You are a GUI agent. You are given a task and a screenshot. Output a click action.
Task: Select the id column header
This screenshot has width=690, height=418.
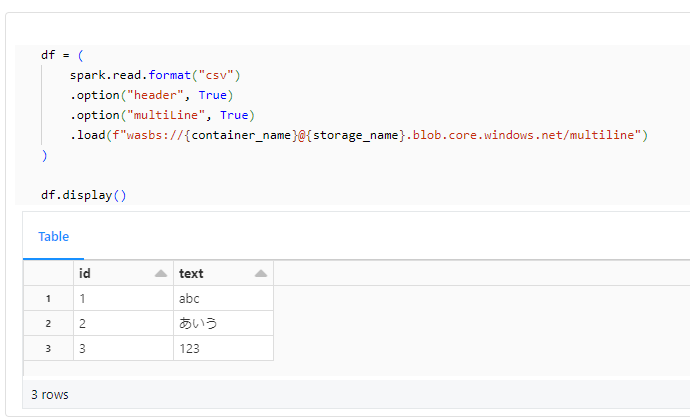click(x=123, y=273)
